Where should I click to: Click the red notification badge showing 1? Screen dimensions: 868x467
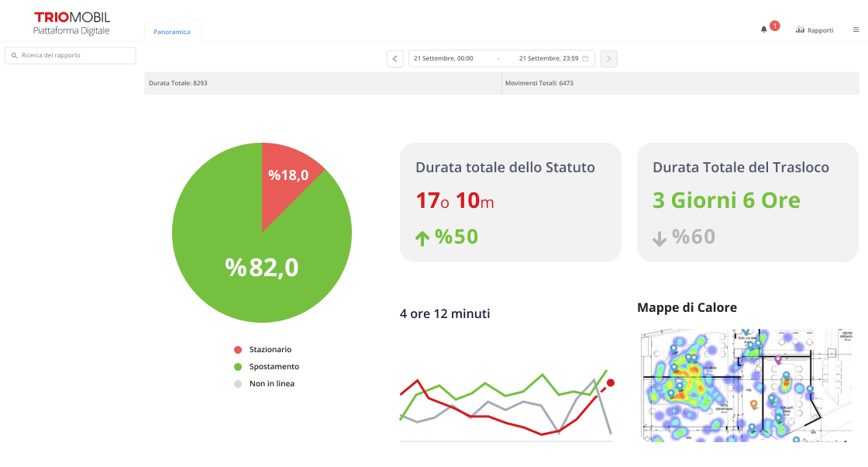tap(774, 26)
